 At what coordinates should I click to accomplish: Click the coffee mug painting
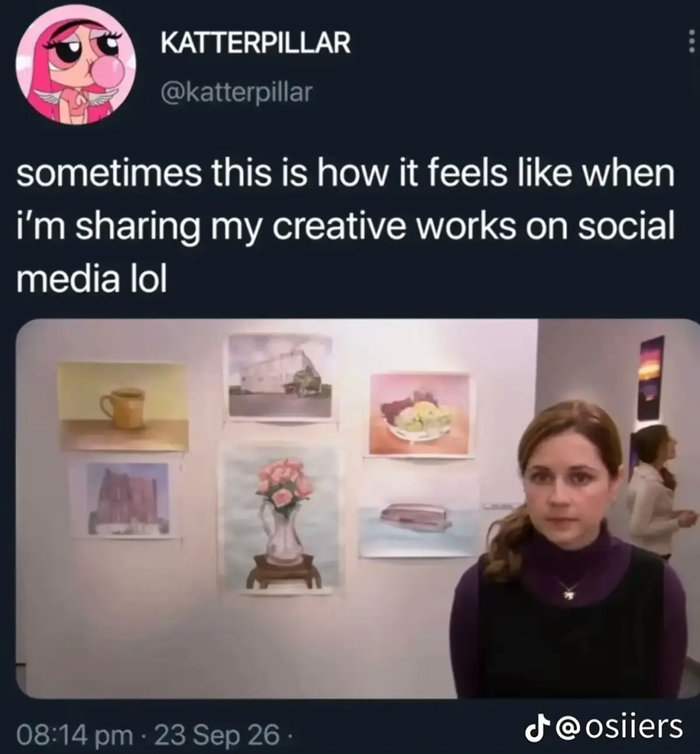pos(123,406)
